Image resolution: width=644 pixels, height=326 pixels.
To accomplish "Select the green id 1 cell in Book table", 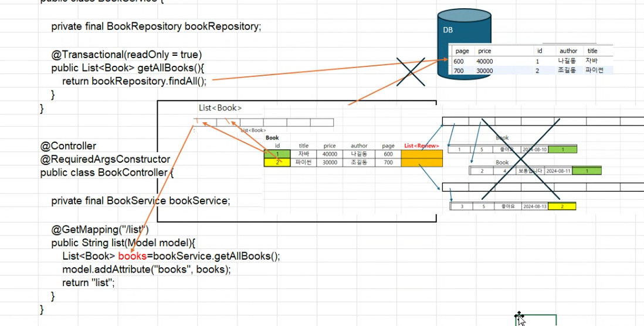I will click(277, 154).
